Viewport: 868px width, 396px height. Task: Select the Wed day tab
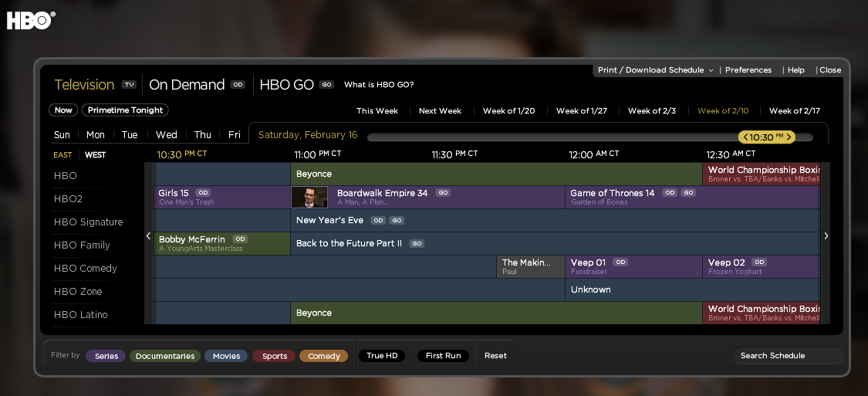[x=166, y=134]
